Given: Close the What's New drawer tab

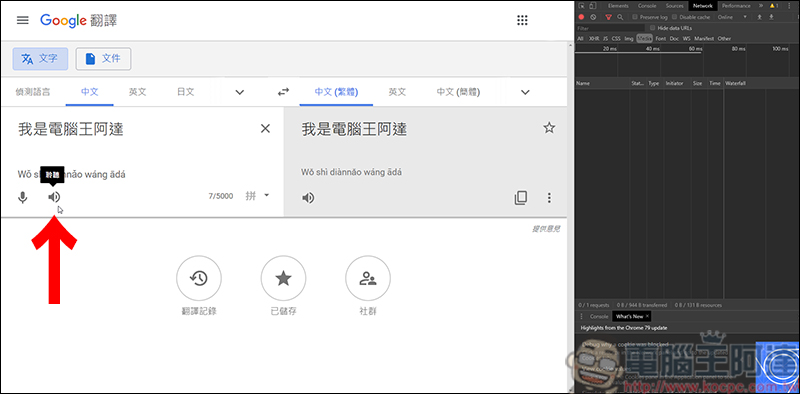Looking at the screenshot, I should pyautogui.click(x=647, y=316).
